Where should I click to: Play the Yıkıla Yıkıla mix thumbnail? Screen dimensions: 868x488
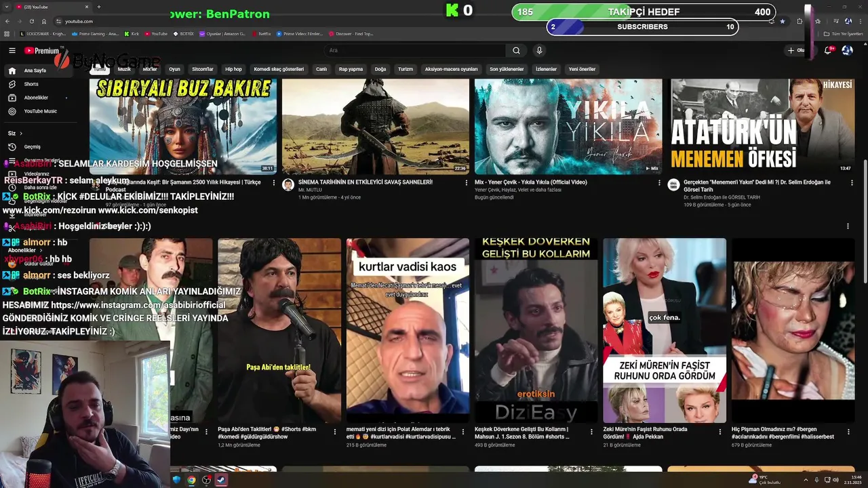(568, 127)
